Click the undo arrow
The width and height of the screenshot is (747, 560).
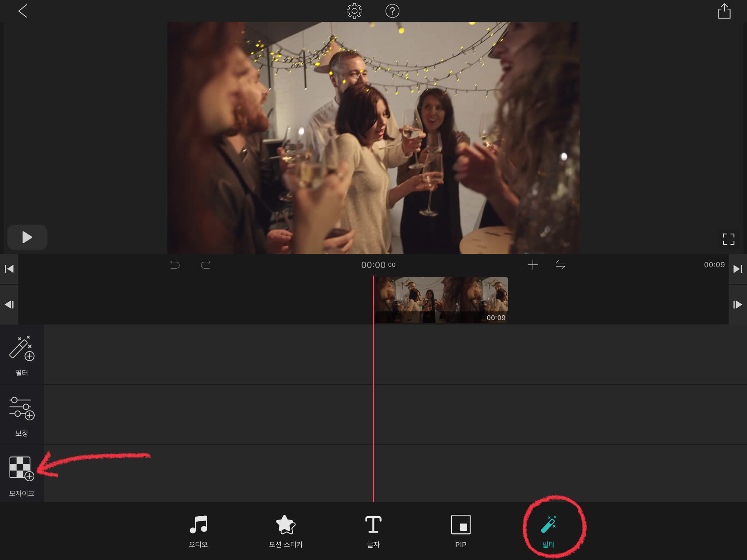[175, 265]
